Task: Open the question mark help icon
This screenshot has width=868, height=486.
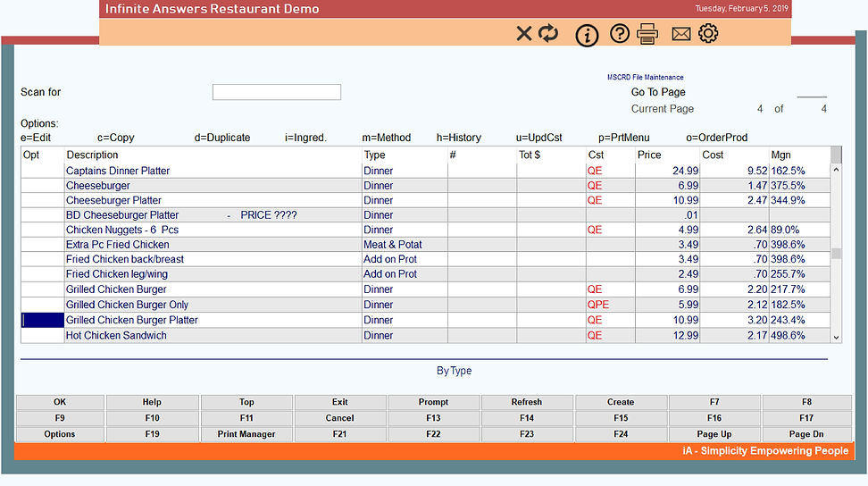Action: click(x=620, y=34)
